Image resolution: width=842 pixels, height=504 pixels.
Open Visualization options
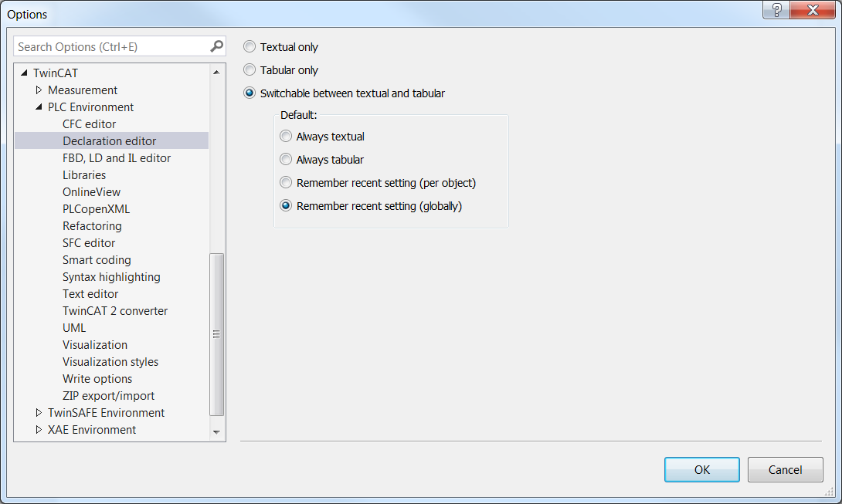95,345
